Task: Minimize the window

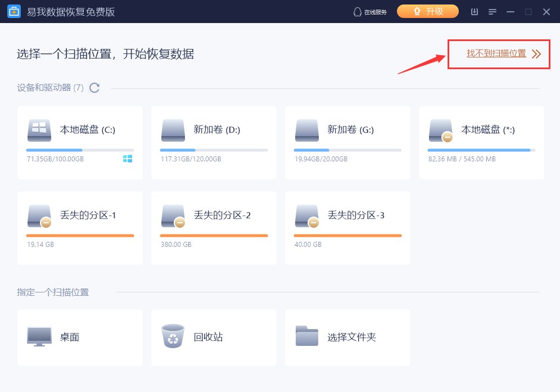Action: (x=511, y=12)
